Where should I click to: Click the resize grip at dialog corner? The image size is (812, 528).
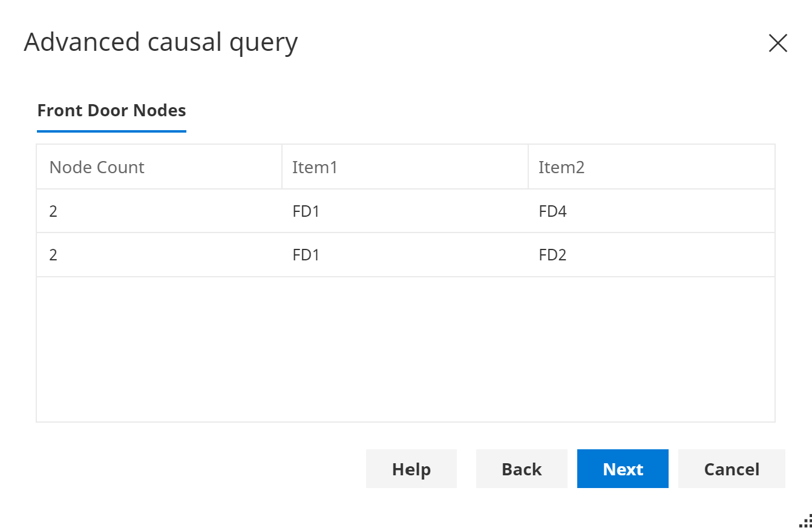[805, 521]
